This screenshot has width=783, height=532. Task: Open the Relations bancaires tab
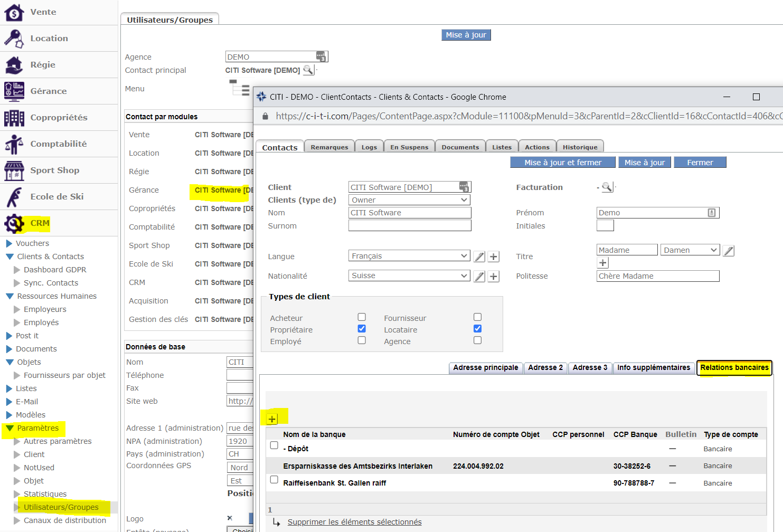734,367
